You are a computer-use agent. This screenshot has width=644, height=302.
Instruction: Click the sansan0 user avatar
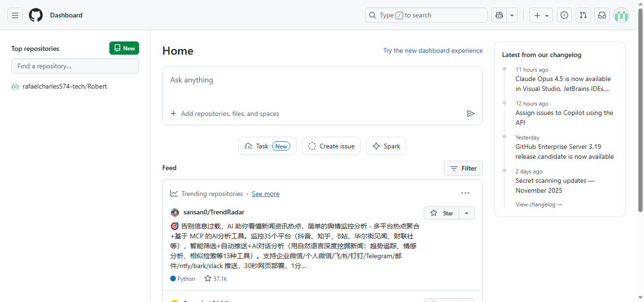[x=175, y=212]
